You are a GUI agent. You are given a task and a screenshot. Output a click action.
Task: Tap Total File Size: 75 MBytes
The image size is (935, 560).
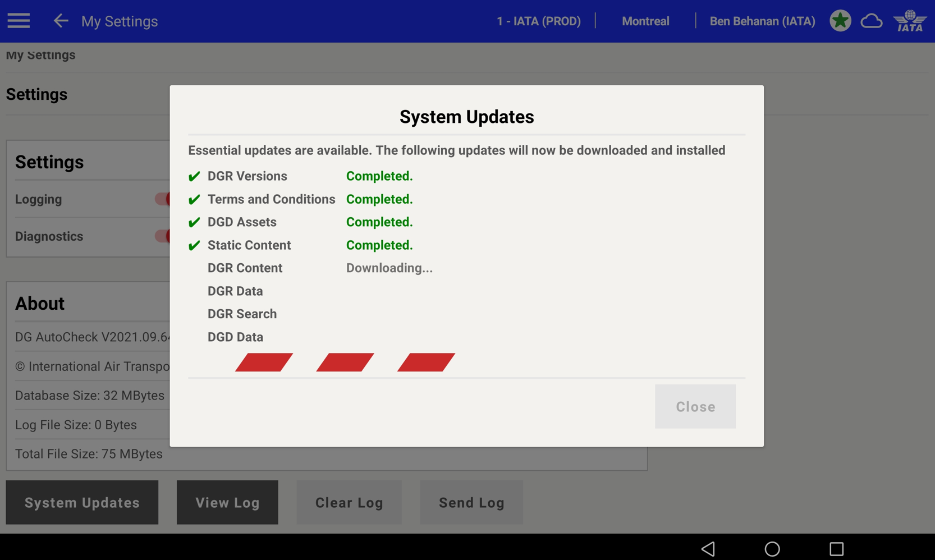pos(89,454)
